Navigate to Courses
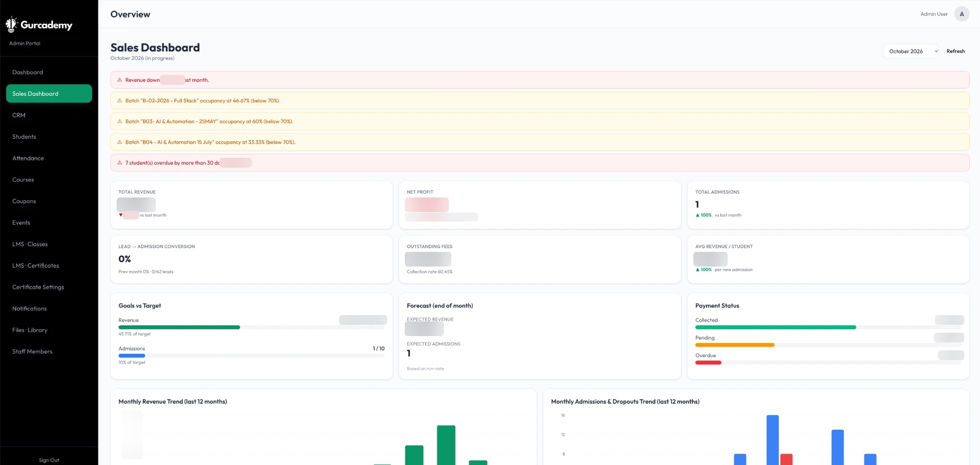980x465 pixels. [49, 180]
